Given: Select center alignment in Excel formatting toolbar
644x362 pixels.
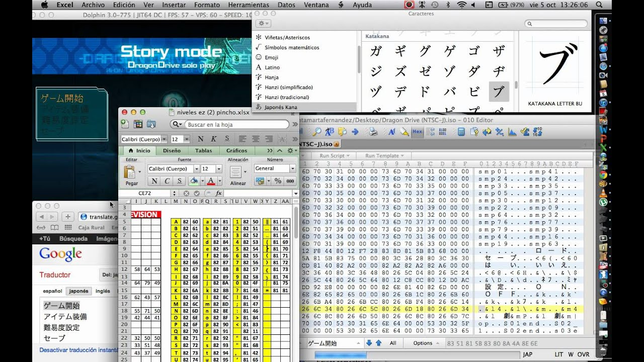Looking at the screenshot, I should (x=256, y=139).
